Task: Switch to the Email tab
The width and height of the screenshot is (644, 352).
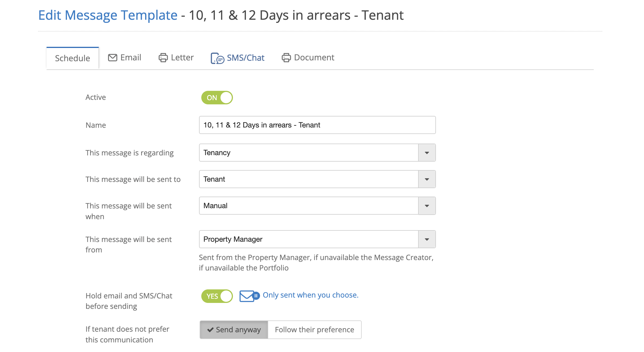Action: tap(125, 58)
